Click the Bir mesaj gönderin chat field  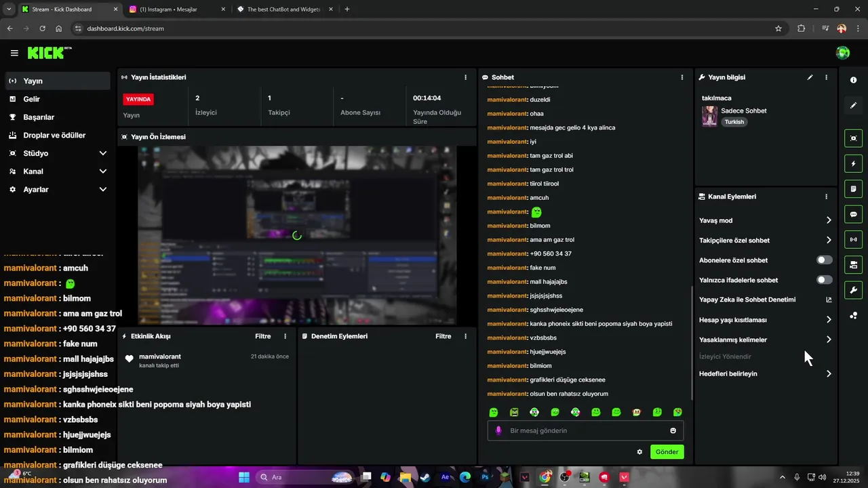tap(585, 430)
